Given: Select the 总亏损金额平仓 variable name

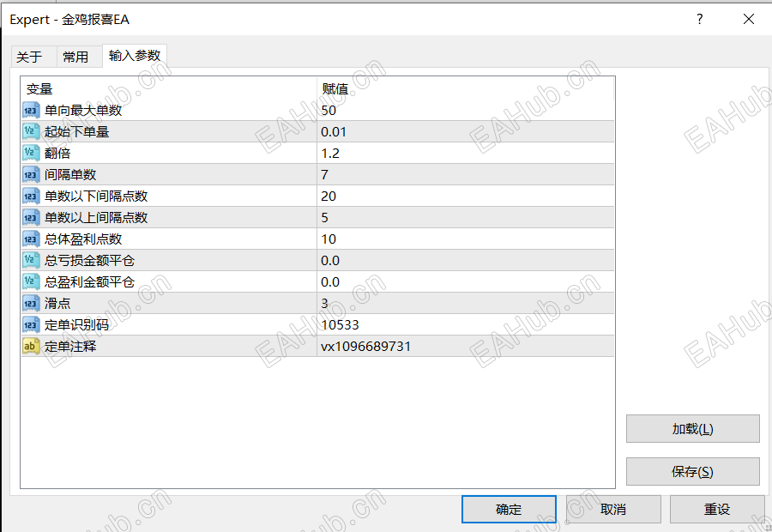Looking at the screenshot, I should 89,260.
